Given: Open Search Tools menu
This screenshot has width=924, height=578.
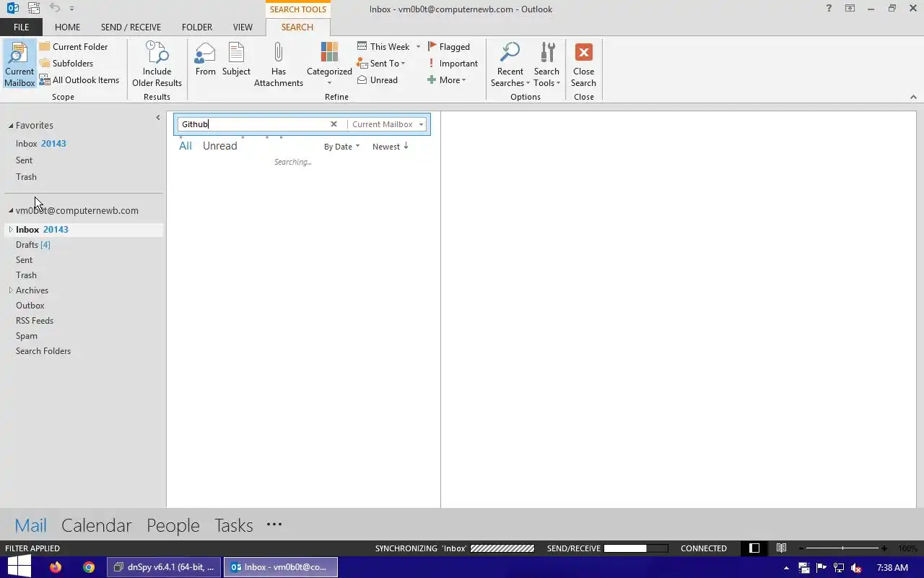Looking at the screenshot, I should point(546,64).
